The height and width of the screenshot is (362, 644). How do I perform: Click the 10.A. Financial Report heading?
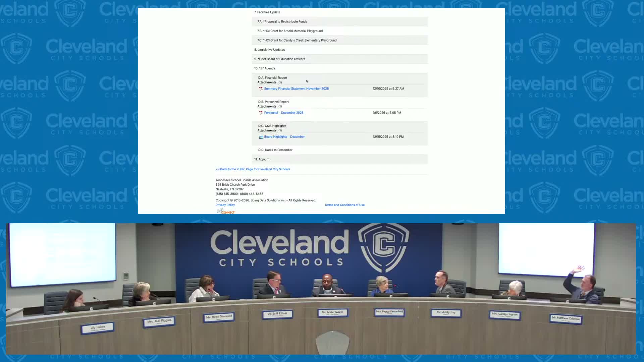coord(272,78)
